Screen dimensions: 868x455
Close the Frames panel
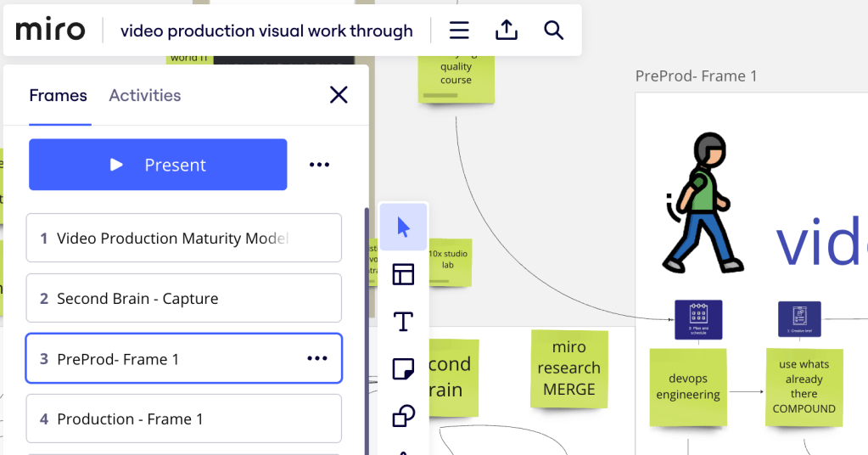(x=339, y=95)
